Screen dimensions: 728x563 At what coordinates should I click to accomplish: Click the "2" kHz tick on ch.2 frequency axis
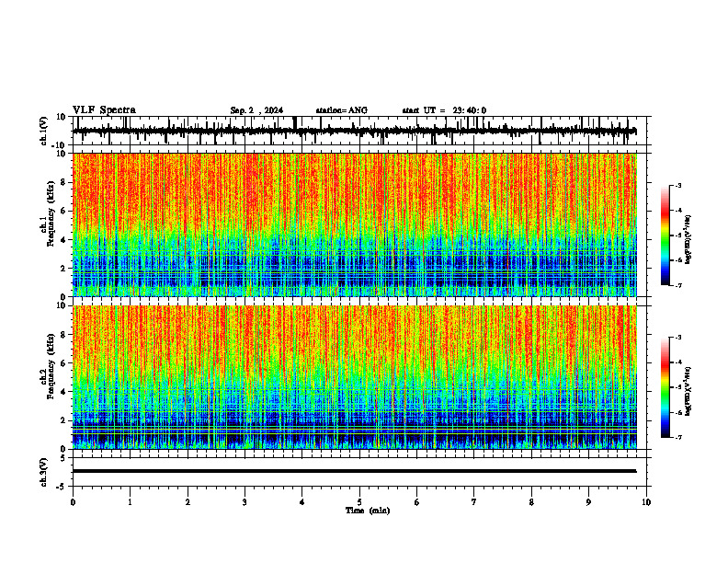coord(63,420)
